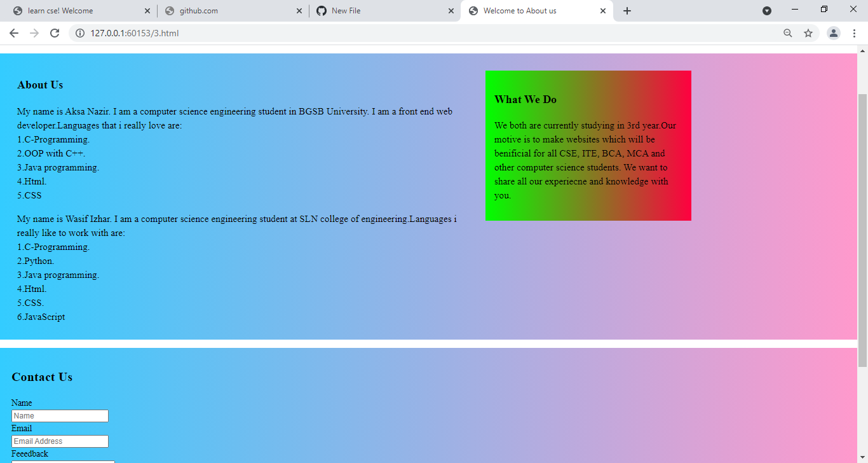Bookmark this page using the star icon

[808, 32]
